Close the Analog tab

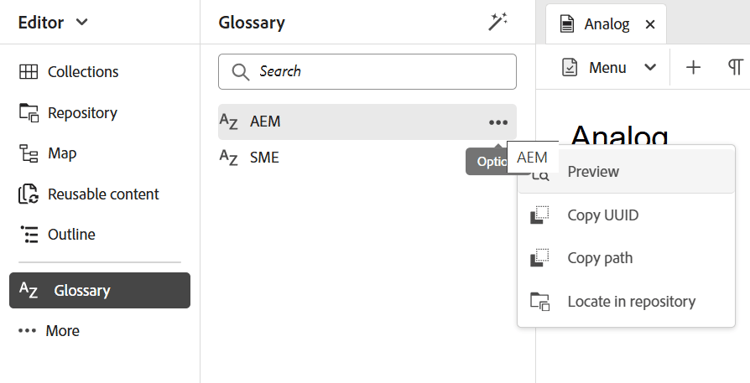point(650,24)
